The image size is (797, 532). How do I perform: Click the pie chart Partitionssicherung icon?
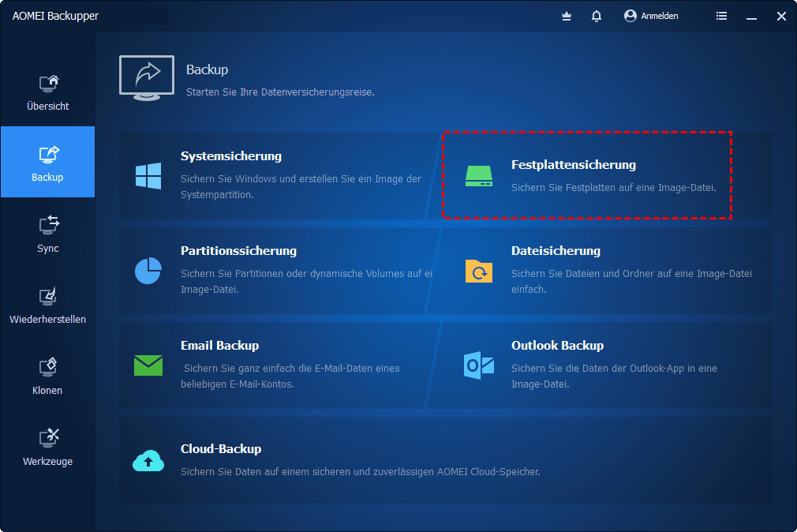(148, 271)
